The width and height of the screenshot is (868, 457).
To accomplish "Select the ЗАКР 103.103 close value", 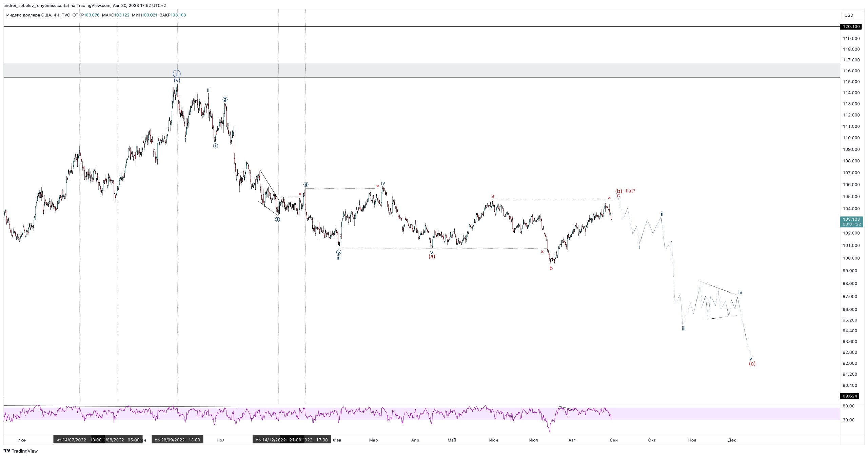I will pos(173,15).
